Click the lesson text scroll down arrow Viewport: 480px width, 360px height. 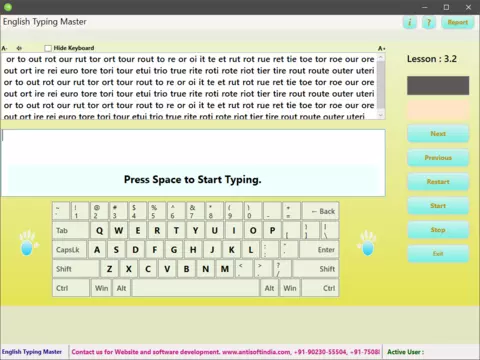381,115
